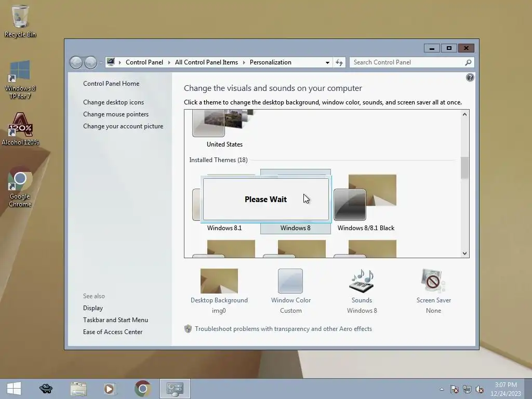Open Sounds Windows 8 settings
This screenshot has width=532, height=399.
[362, 290]
